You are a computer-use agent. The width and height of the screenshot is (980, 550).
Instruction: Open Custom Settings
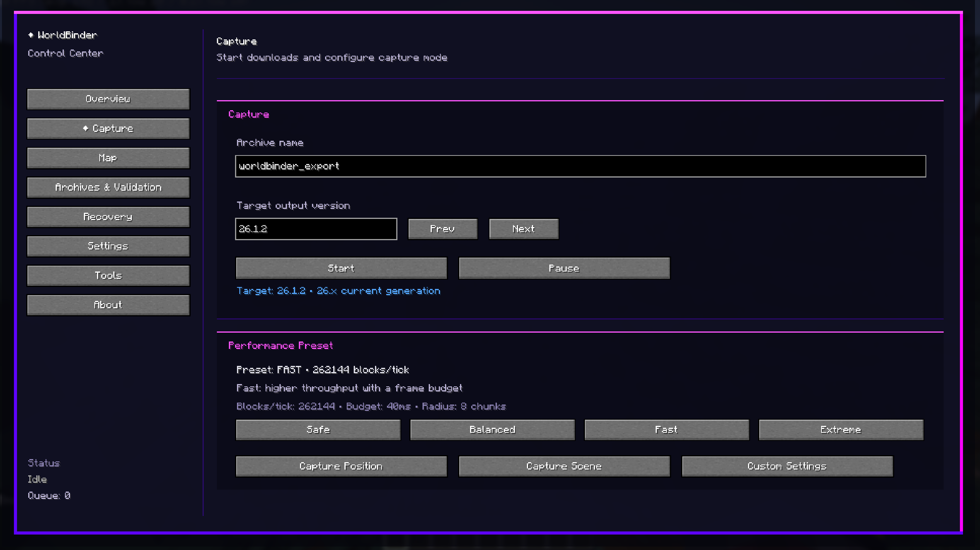787,466
